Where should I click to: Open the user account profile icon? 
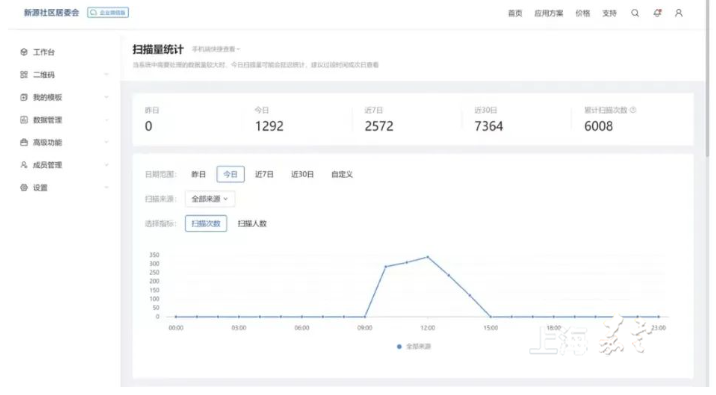click(679, 13)
